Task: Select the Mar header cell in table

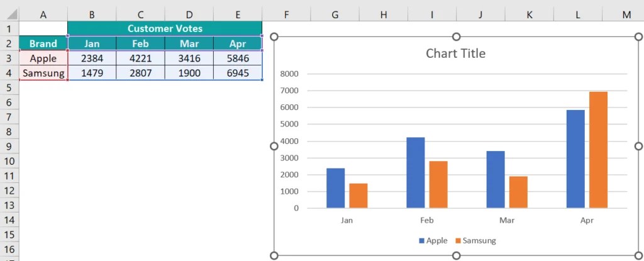Action: coord(189,43)
